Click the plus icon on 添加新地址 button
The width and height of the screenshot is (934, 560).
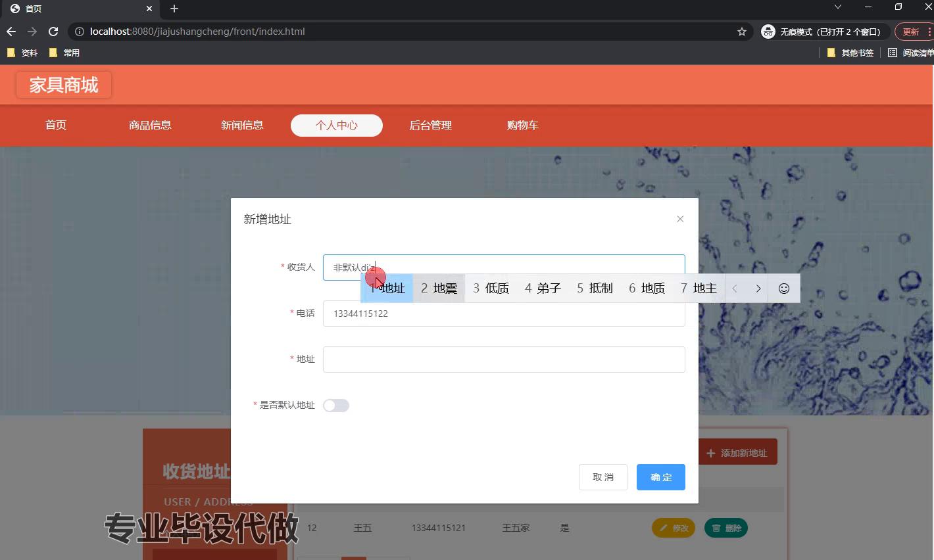pyautogui.click(x=711, y=452)
